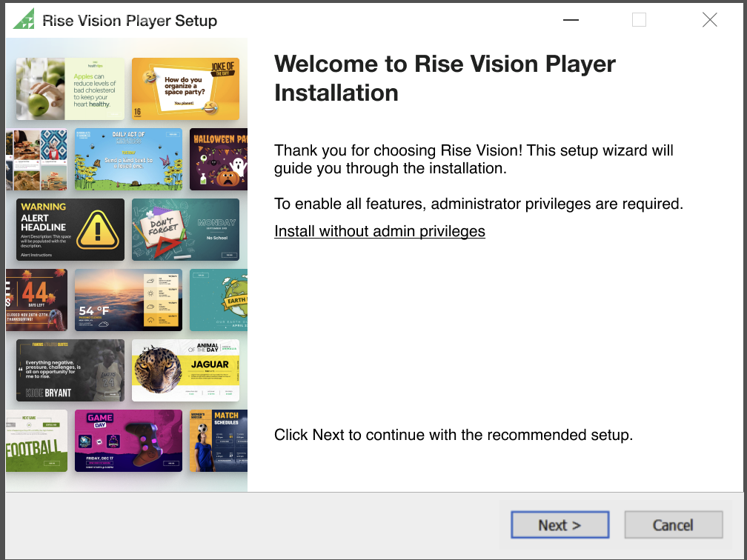Click the administrator privileges required text
747x560 pixels.
(x=478, y=204)
